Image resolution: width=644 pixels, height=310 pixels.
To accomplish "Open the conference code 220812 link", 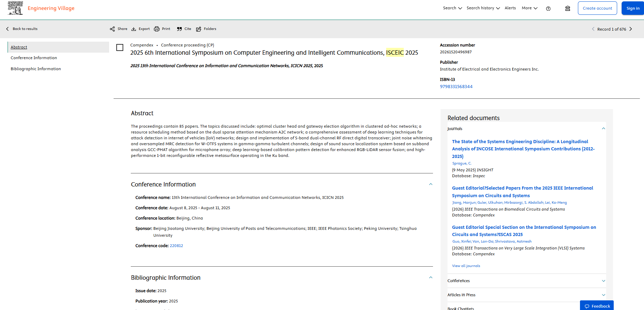I will click(176, 246).
